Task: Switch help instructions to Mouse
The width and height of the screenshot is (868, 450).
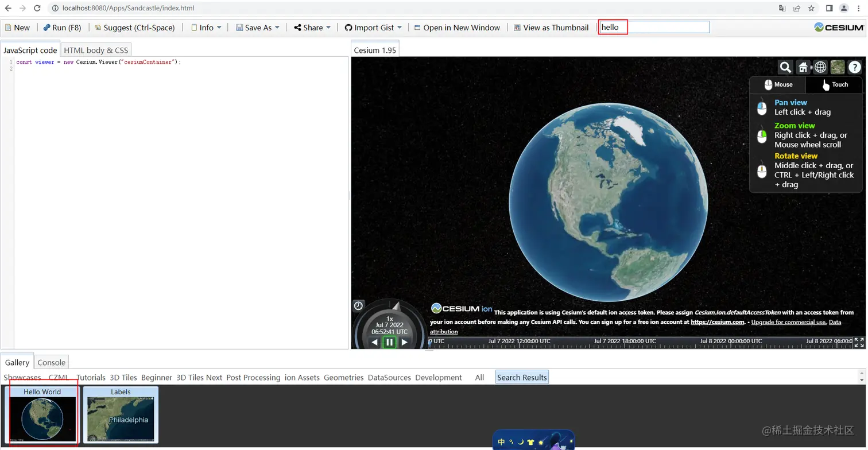Action: pos(778,84)
